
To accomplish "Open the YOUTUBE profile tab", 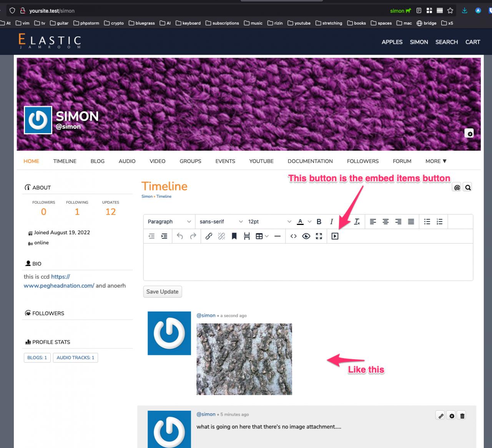I will tap(261, 161).
